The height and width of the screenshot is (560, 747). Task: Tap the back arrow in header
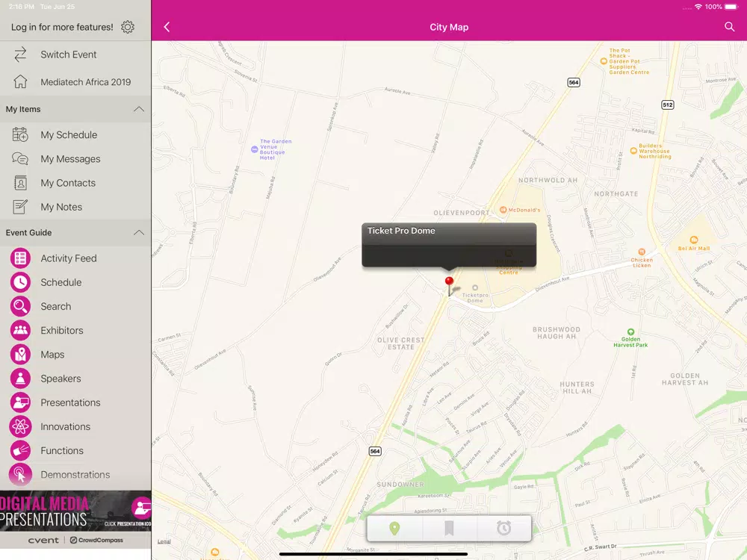[167, 27]
